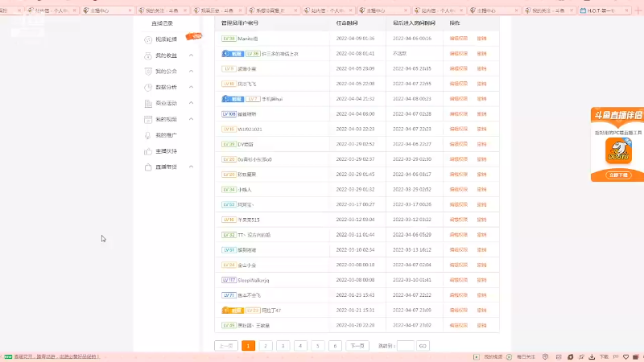
Task: Click the 下载 label in bottom status bar
Action: click(604, 357)
